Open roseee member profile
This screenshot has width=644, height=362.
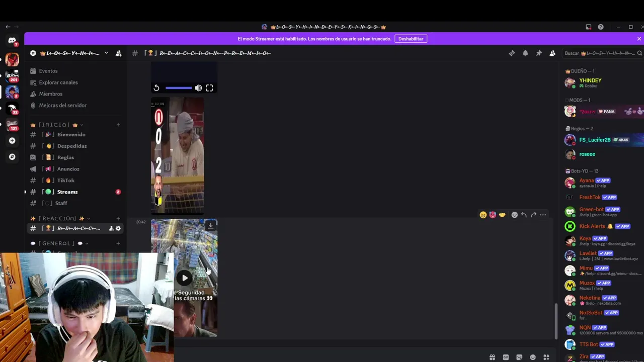pyautogui.click(x=603, y=154)
